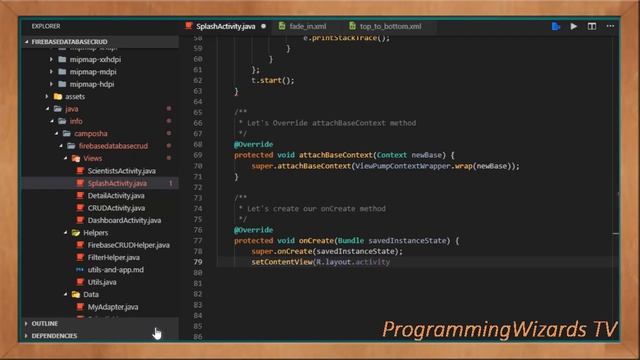Click the Helpers folder icon

click(x=76, y=233)
